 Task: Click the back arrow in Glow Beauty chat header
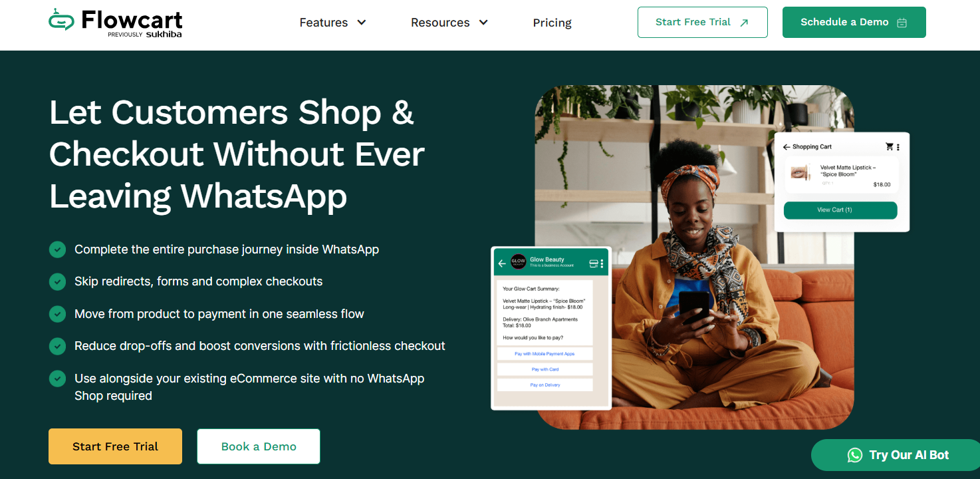(x=502, y=263)
